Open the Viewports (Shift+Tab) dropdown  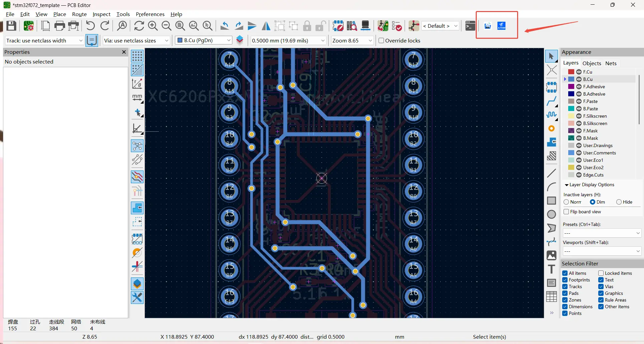602,251
